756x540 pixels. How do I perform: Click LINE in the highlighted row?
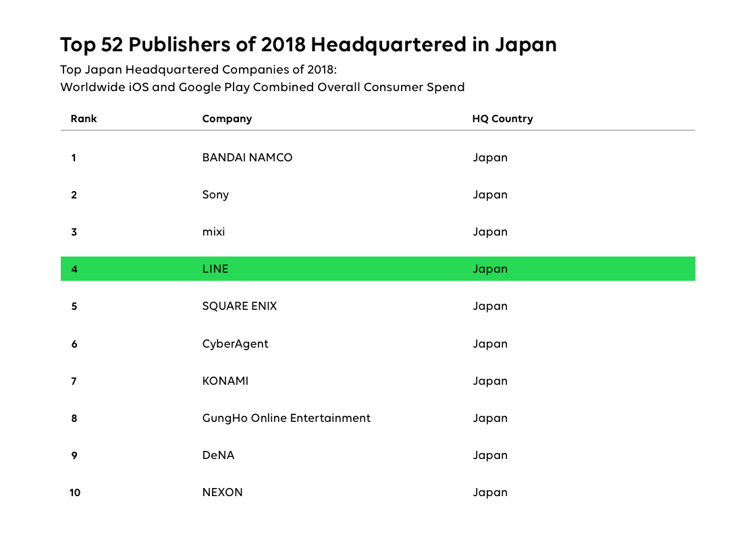coord(215,269)
